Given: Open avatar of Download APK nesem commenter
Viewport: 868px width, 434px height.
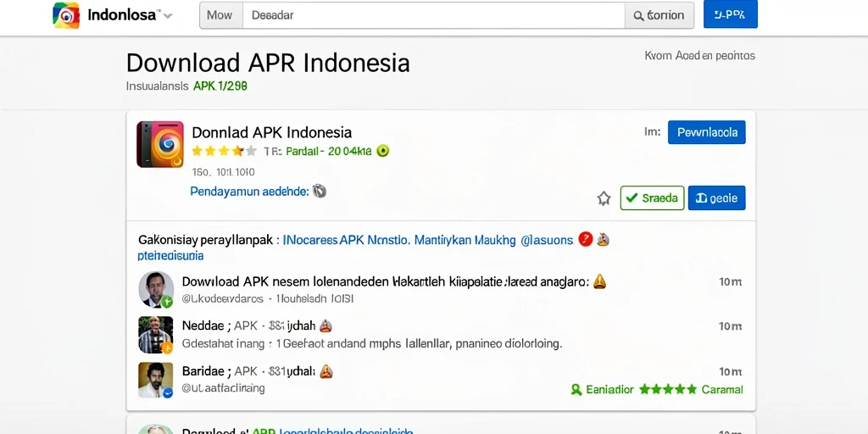Looking at the screenshot, I should (x=156, y=289).
